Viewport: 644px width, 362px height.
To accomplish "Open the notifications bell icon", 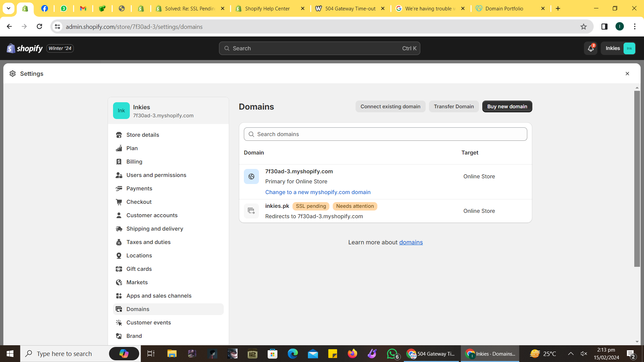I will click(x=590, y=49).
